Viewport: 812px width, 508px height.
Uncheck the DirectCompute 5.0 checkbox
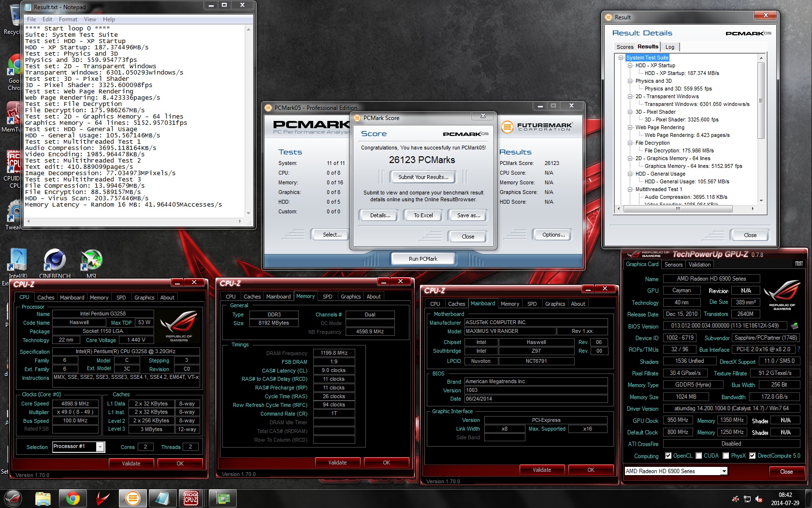(753, 456)
